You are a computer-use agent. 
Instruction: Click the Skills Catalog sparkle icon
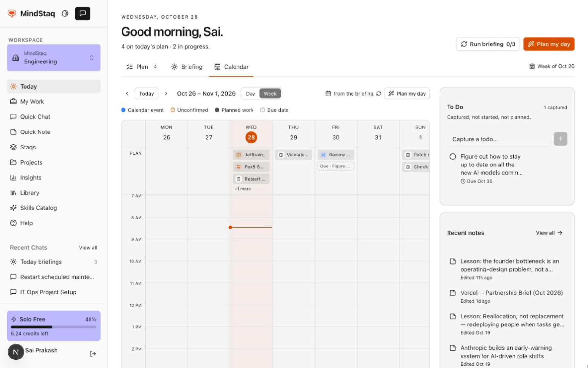tap(13, 208)
